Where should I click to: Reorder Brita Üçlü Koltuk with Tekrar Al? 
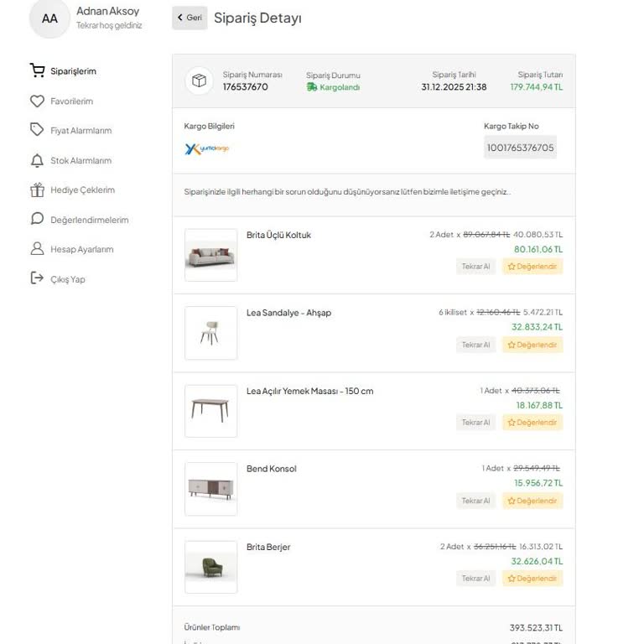[x=476, y=266]
